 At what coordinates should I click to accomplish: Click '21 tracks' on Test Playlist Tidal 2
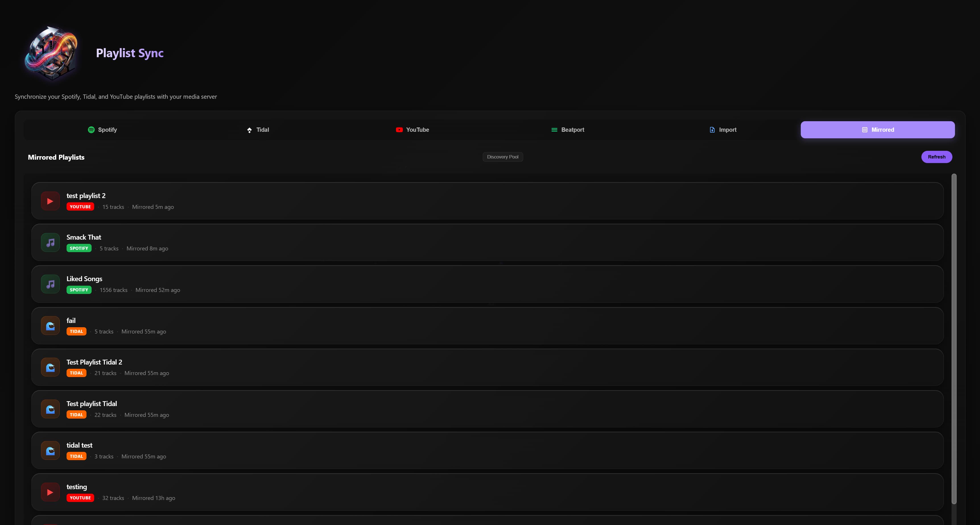point(105,373)
